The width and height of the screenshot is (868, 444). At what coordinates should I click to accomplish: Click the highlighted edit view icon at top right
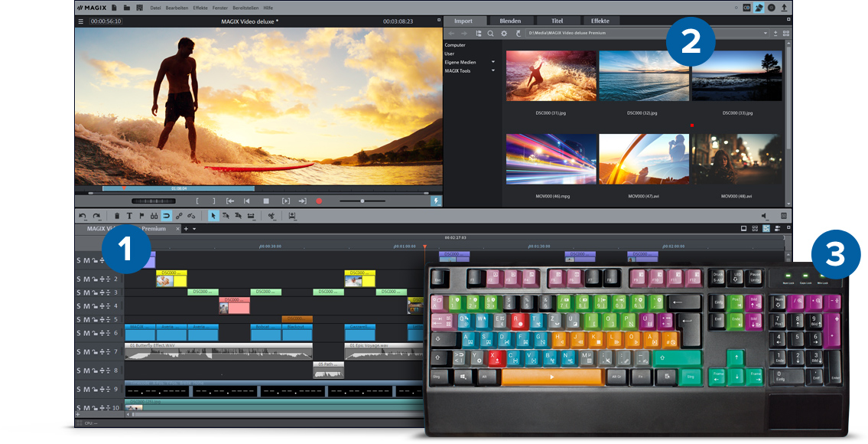pos(759,8)
